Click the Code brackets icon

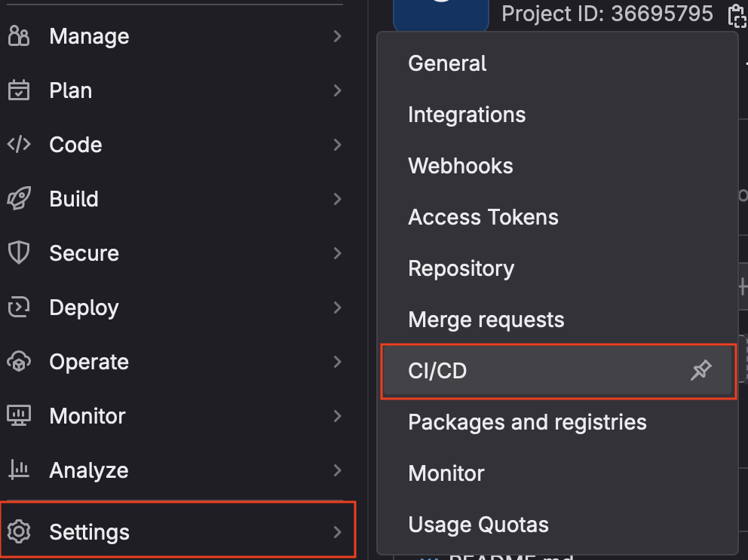pos(18,145)
